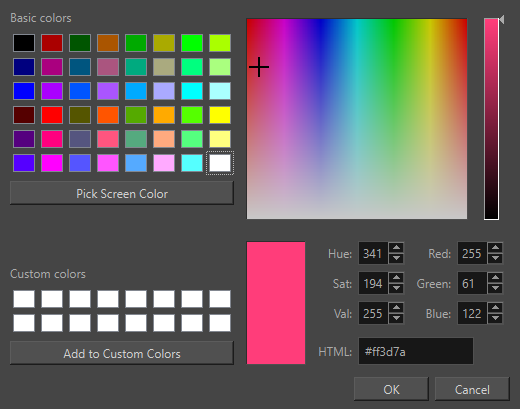This screenshot has height=409, width=520.
Task: Decrease the Green value with down arrow
Action: click(x=496, y=289)
